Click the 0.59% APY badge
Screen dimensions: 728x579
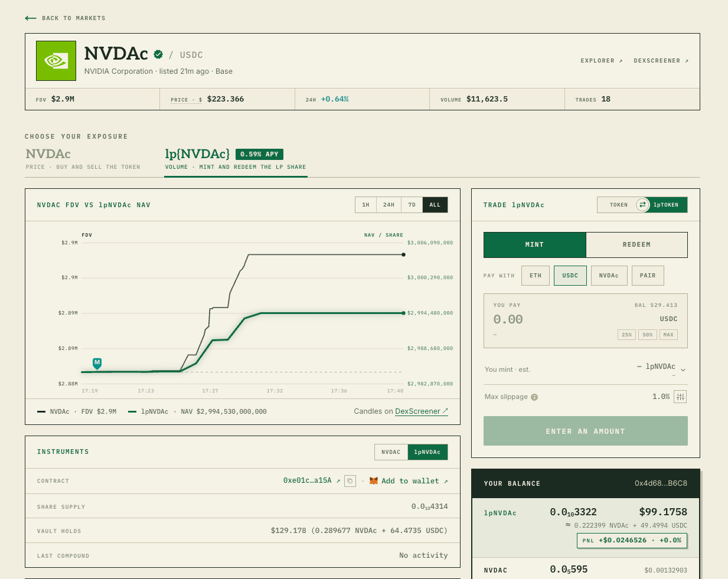pyautogui.click(x=259, y=154)
